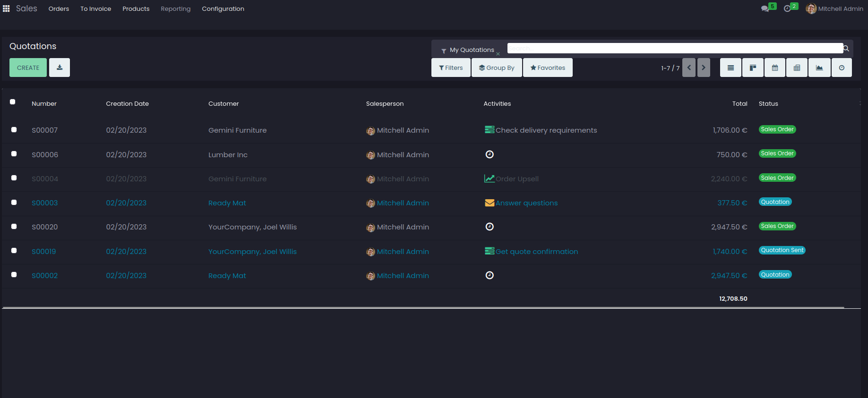Open the Configuration menu

click(223, 8)
